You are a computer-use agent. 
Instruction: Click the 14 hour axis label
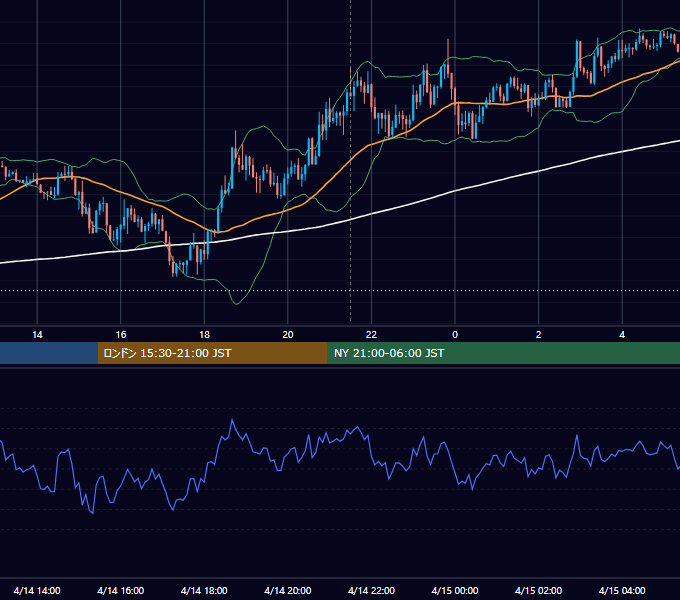point(37,335)
